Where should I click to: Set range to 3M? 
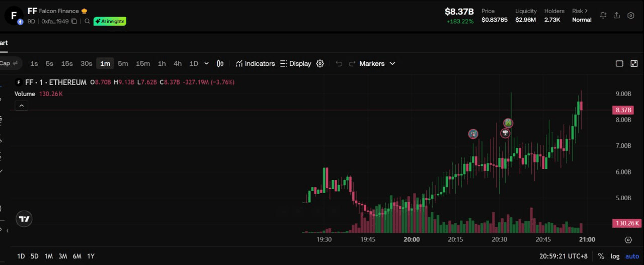(62, 256)
